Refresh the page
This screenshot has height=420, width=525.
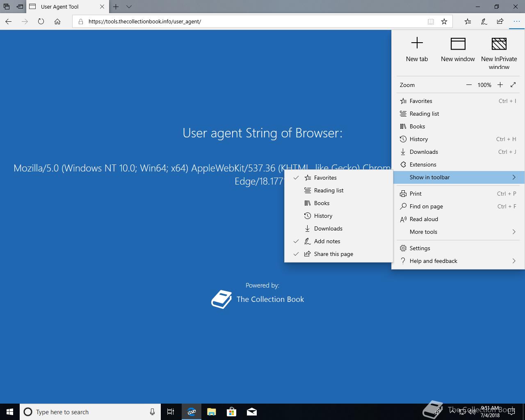pos(41,21)
